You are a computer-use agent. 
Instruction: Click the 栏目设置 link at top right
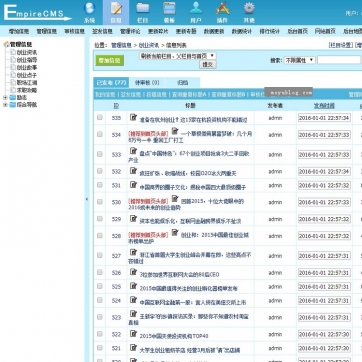(x=341, y=45)
